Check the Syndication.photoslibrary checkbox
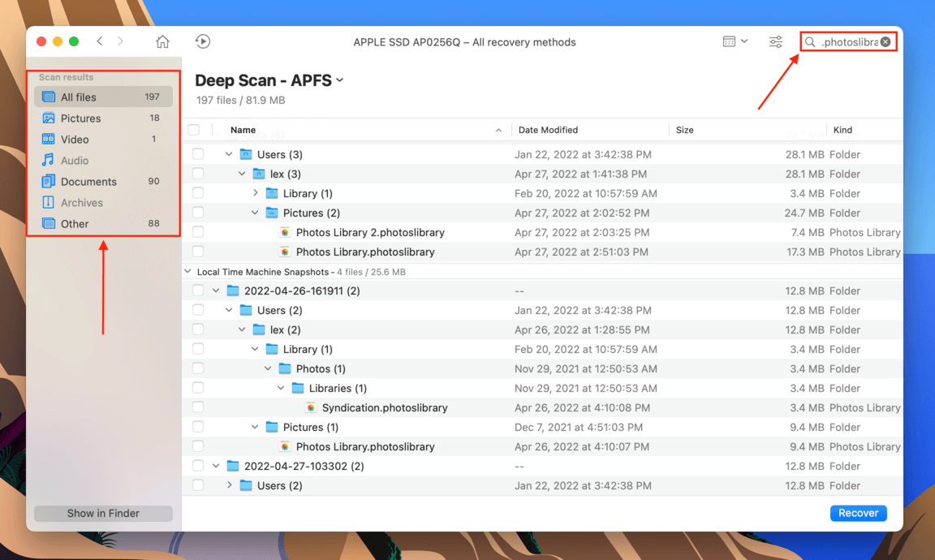This screenshot has width=935, height=560. (x=198, y=408)
